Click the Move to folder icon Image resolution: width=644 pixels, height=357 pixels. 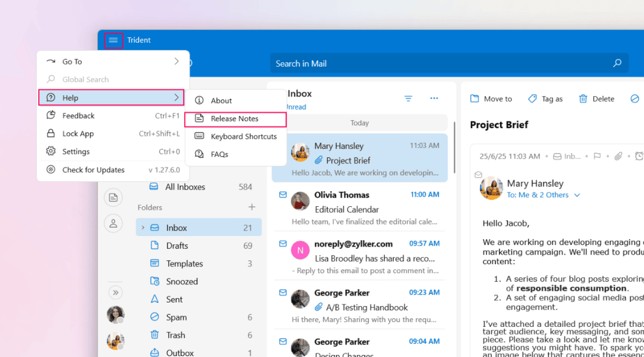pyautogui.click(x=474, y=99)
